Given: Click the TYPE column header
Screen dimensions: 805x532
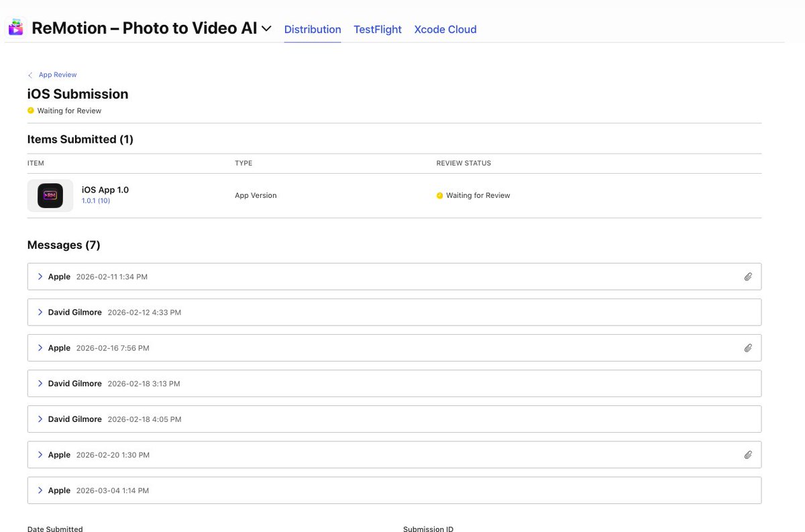Looking at the screenshot, I should click(244, 163).
